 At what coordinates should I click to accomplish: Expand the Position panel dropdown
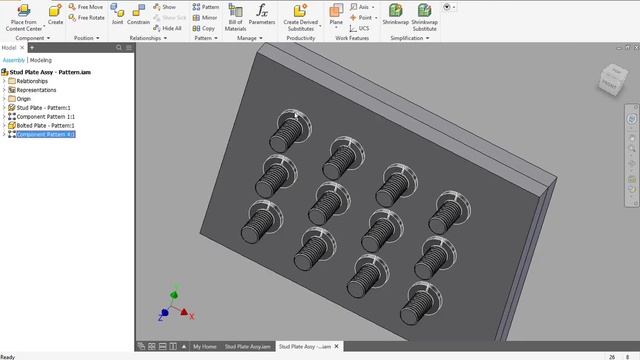(x=98, y=38)
